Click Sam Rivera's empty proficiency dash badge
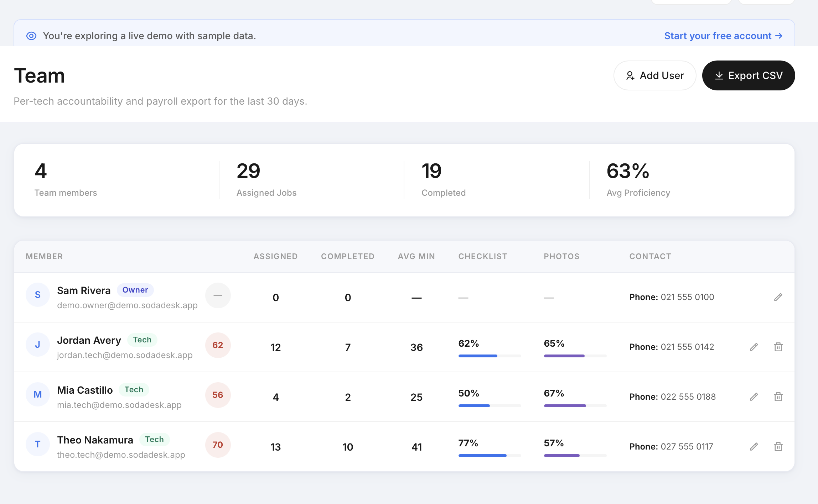Screen dimensions: 818x504 click(218, 295)
